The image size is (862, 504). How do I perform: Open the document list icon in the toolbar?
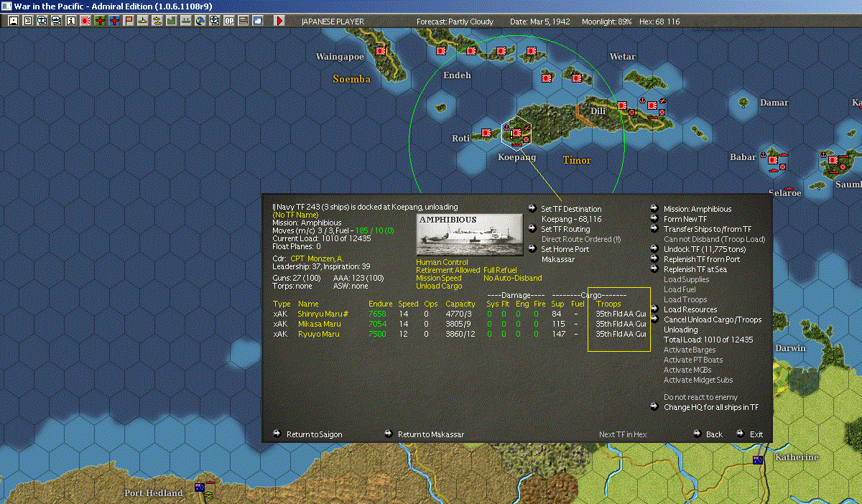(28, 21)
